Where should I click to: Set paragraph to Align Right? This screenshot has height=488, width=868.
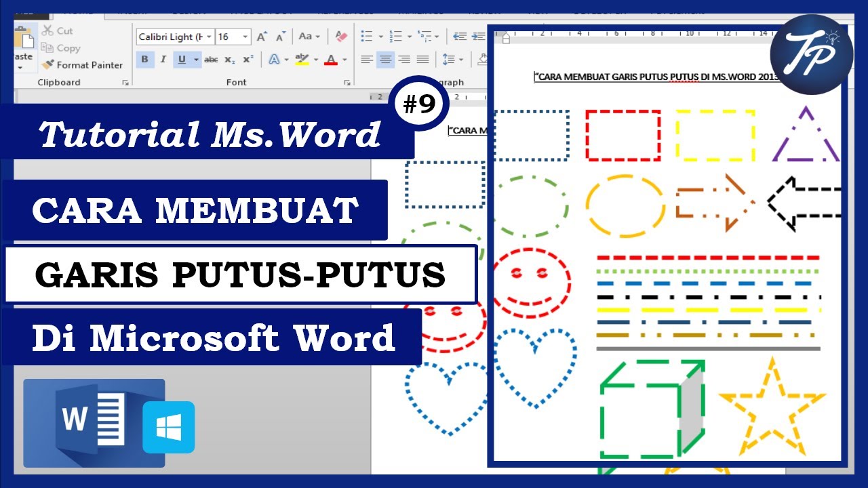404,59
